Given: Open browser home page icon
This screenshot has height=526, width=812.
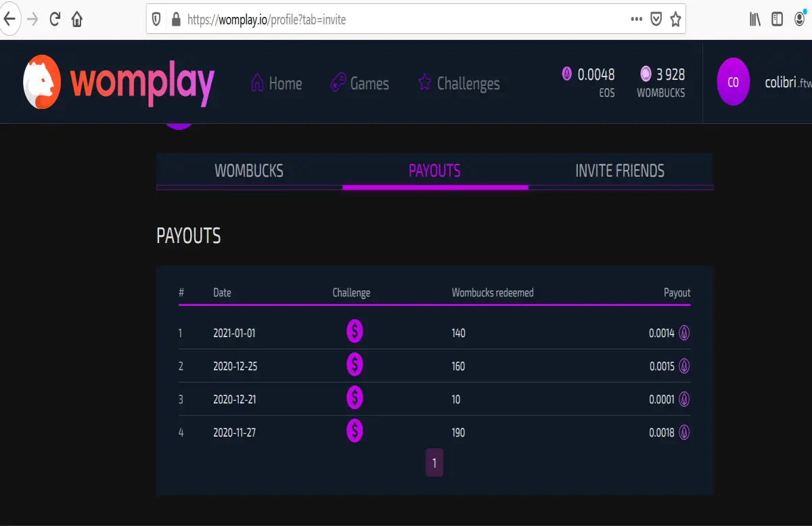Looking at the screenshot, I should [77, 20].
